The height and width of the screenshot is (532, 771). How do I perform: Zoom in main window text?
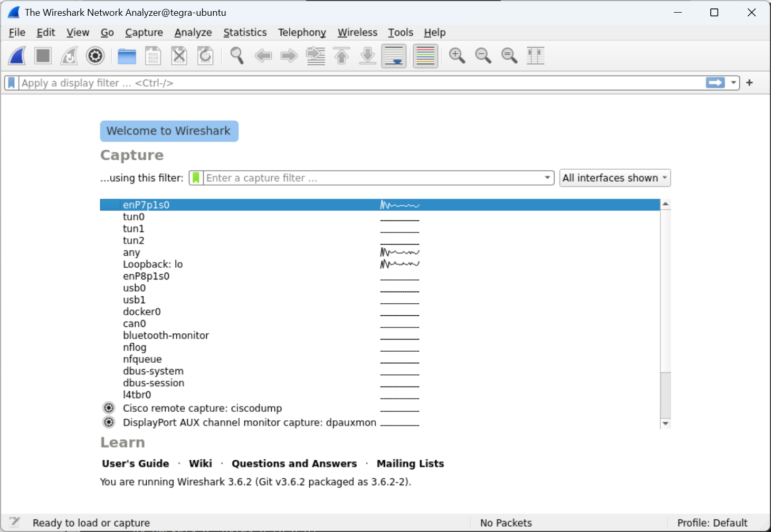(x=457, y=55)
